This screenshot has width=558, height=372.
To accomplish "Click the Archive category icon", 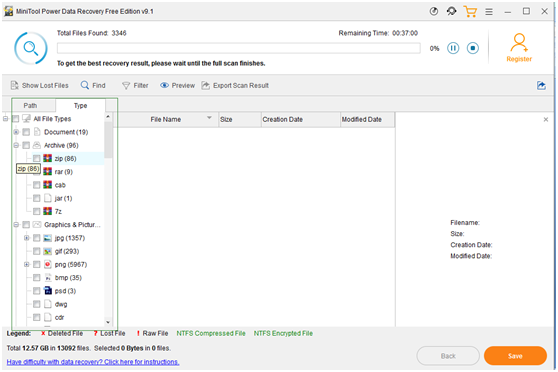I will [x=37, y=145].
